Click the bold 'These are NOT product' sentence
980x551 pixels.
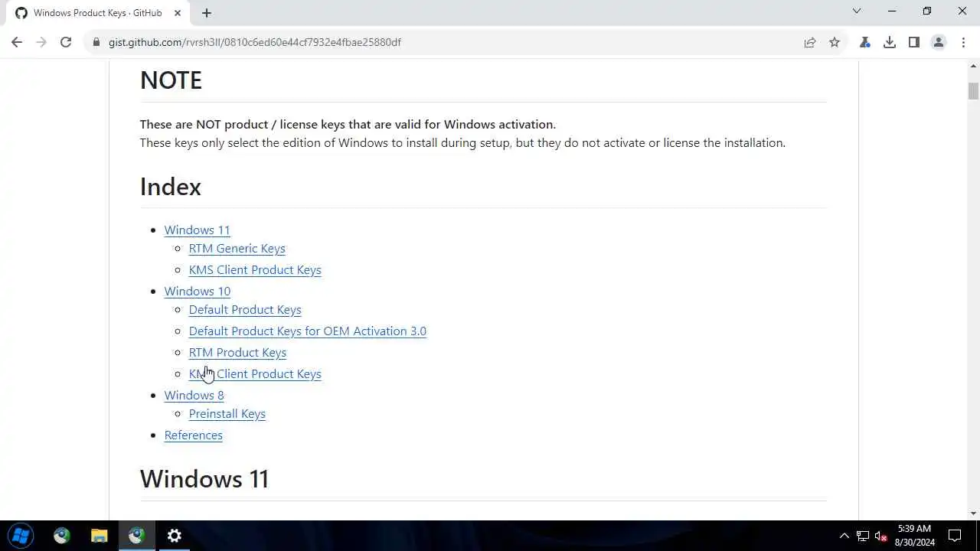pos(348,125)
